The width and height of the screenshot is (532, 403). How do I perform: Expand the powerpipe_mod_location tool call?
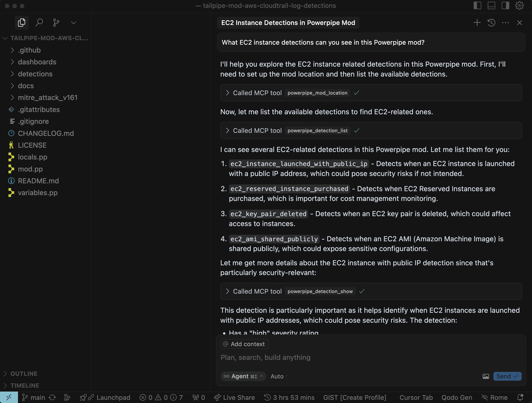[x=228, y=93]
